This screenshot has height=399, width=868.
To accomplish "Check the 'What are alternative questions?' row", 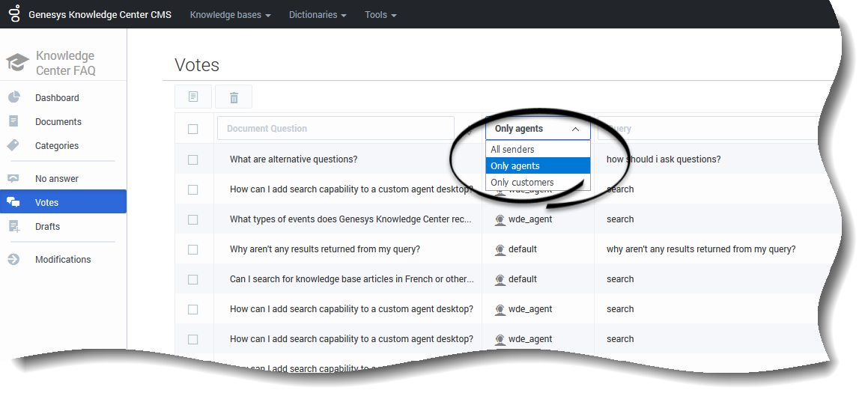I will [x=193, y=159].
